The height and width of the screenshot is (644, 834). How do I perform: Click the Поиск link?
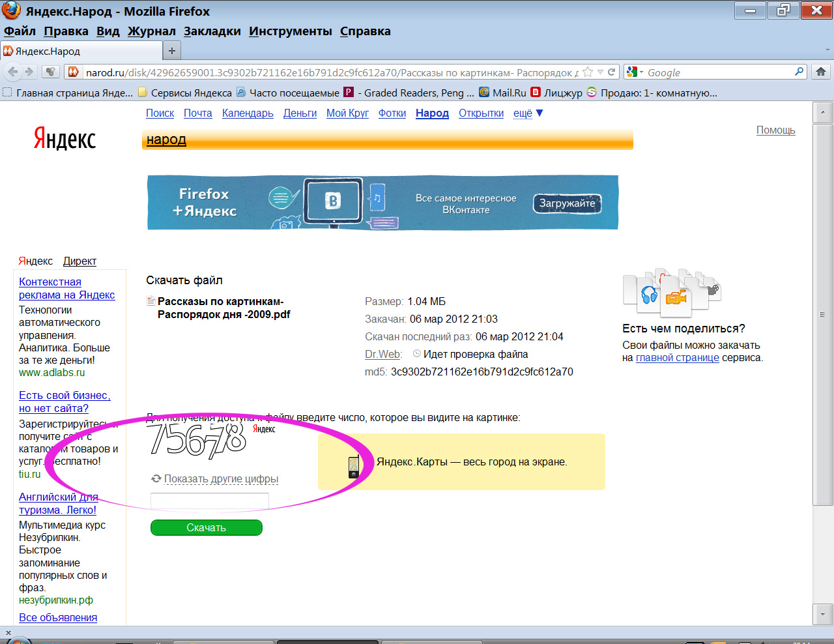pos(160,113)
